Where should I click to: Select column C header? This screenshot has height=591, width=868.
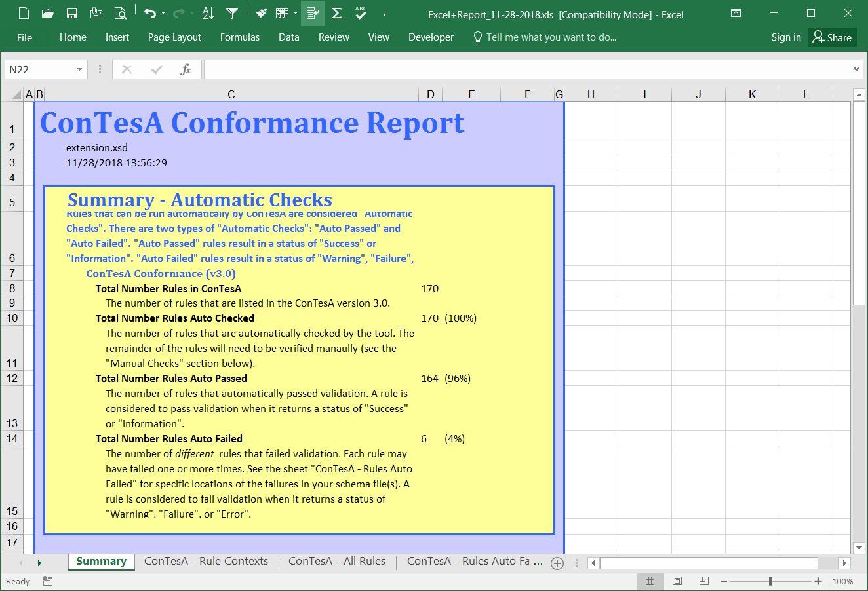pos(231,94)
